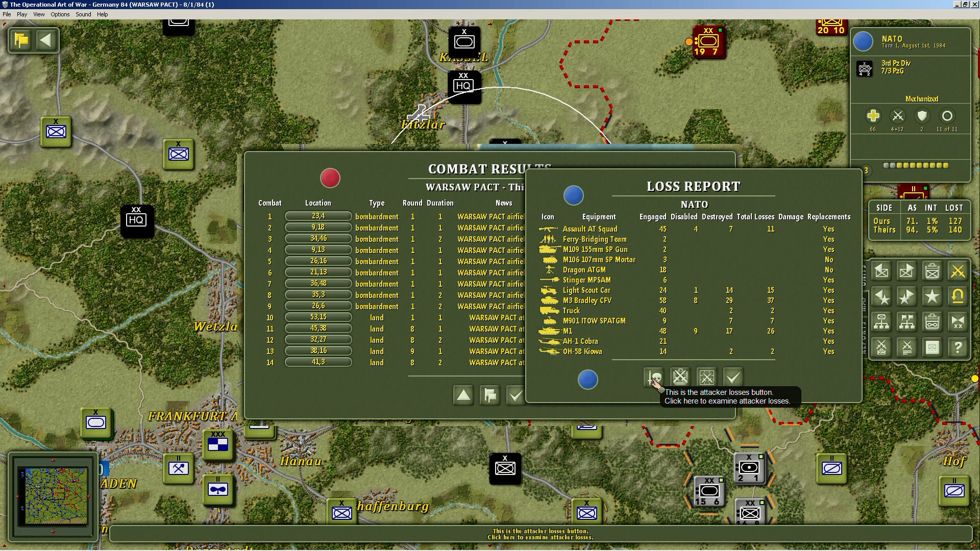
Task: Click the bowtie XX division button
Action: [x=958, y=322]
